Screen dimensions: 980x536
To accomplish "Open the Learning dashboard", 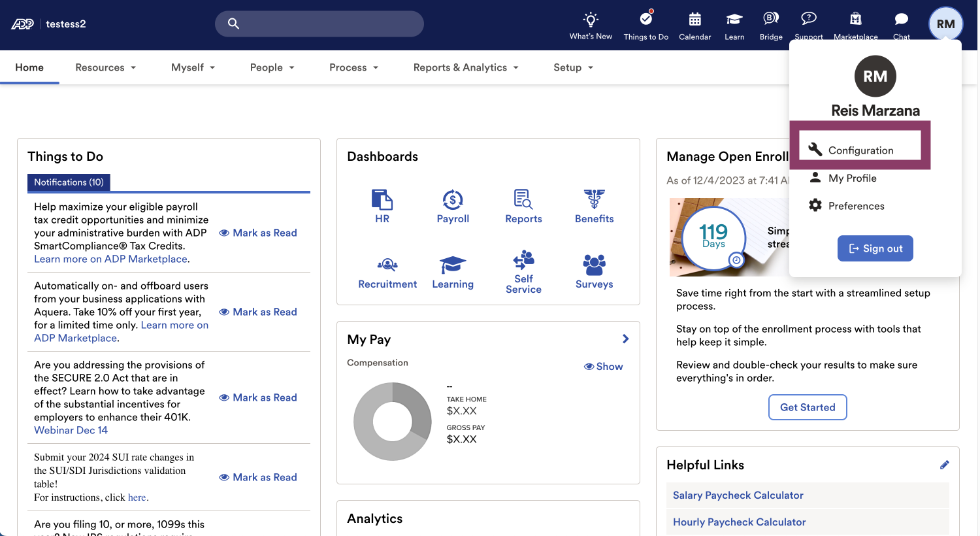I will 453,273.
